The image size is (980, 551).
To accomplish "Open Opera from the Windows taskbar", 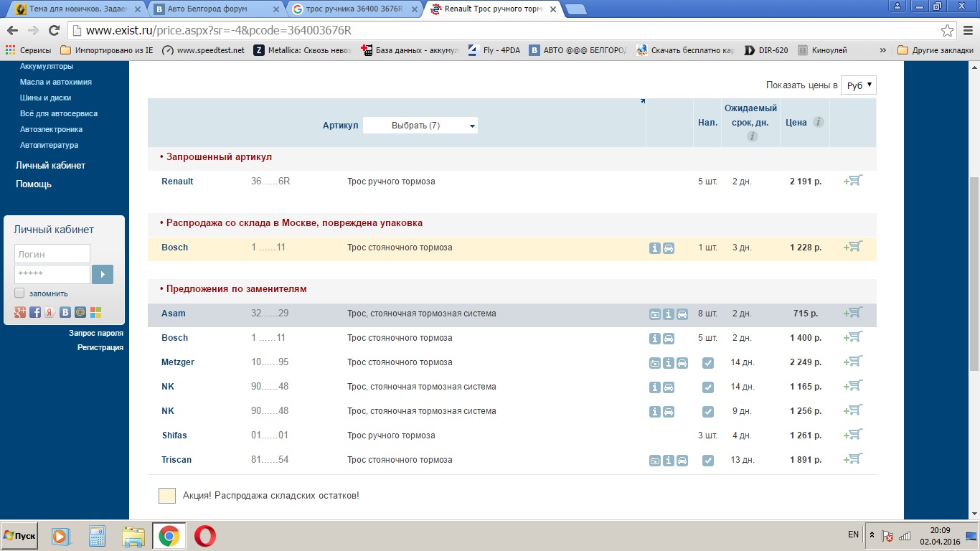I will tap(205, 536).
